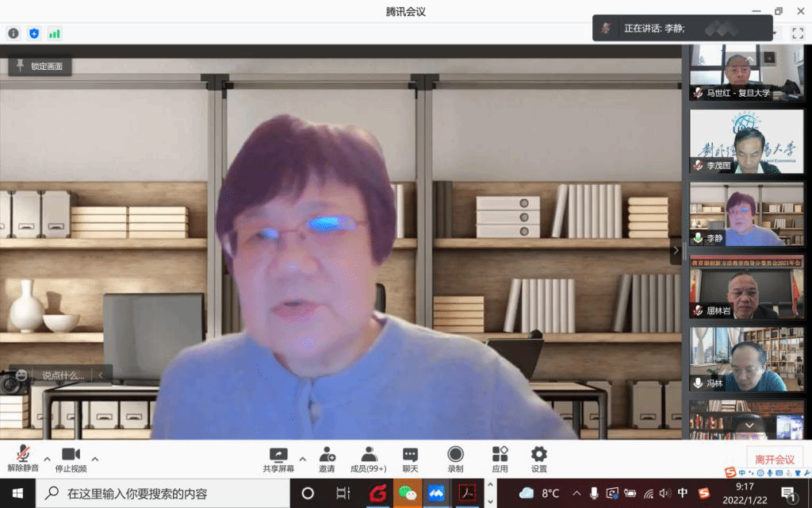Open the 邀请 invite icon
Screen dimensions: 812x508
[x=327, y=459]
